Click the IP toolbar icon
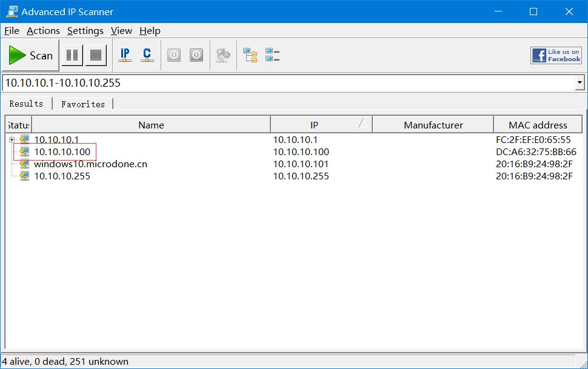The image size is (588, 369). (x=125, y=55)
